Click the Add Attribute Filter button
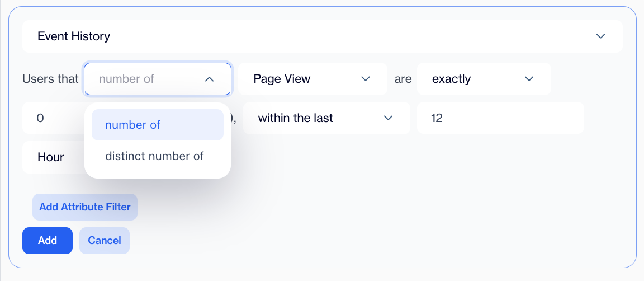Image resolution: width=644 pixels, height=281 pixels. click(x=85, y=207)
